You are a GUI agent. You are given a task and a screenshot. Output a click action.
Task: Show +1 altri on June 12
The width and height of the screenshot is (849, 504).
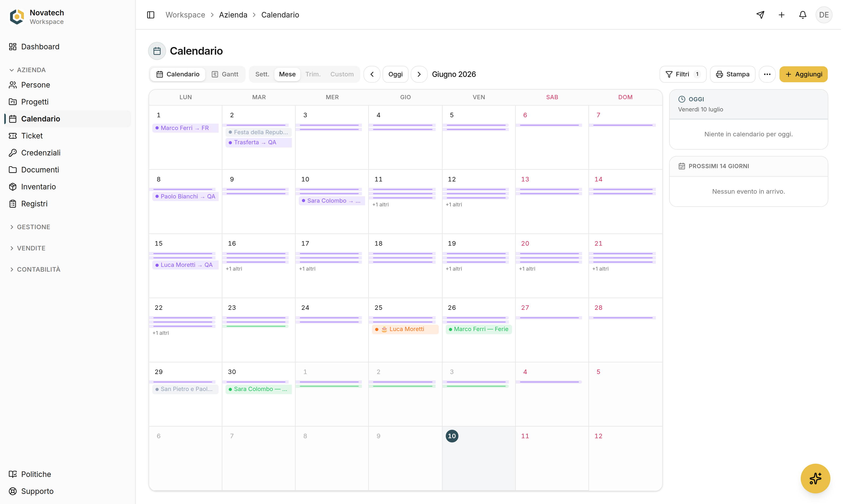click(454, 205)
